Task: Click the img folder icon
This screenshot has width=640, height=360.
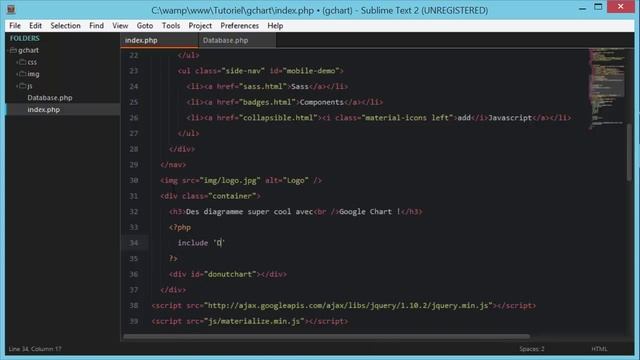Action: point(22,74)
